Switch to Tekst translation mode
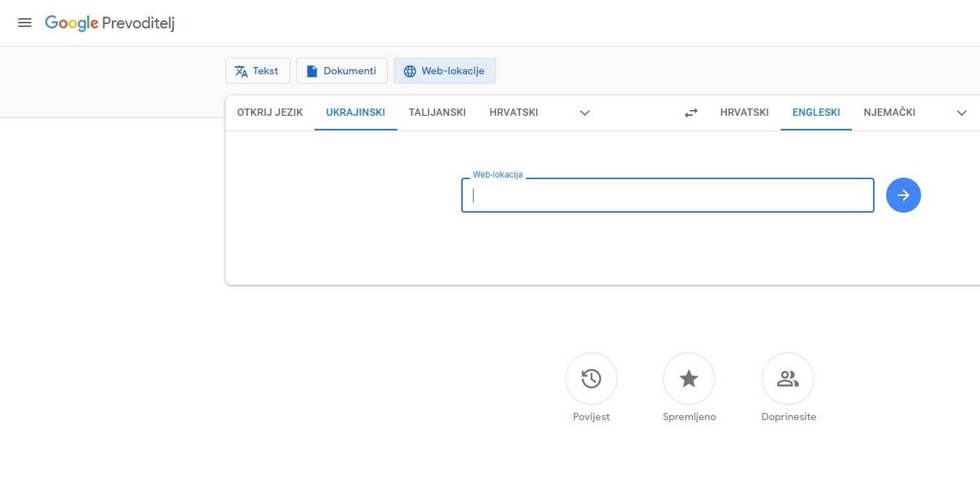This screenshot has height=501, width=980. pyautogui.click(x=258, y=71)
